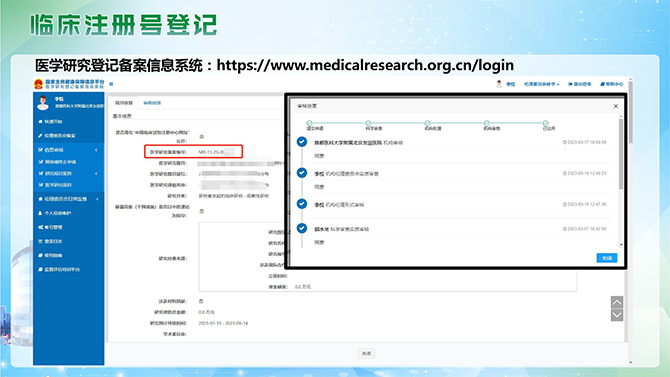Click the bottom gray 关闭 button on page
This screenshot has width=670, height=377.
[x=366, y=353]
